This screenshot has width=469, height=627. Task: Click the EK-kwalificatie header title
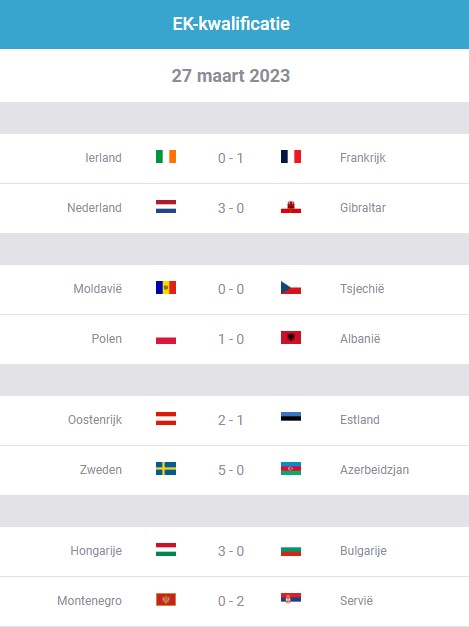(231, 24)
